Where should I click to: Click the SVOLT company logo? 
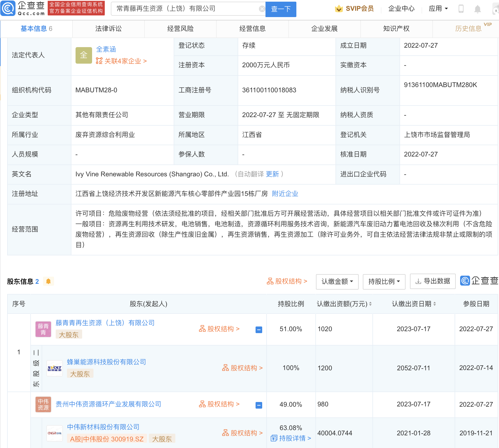55,368
